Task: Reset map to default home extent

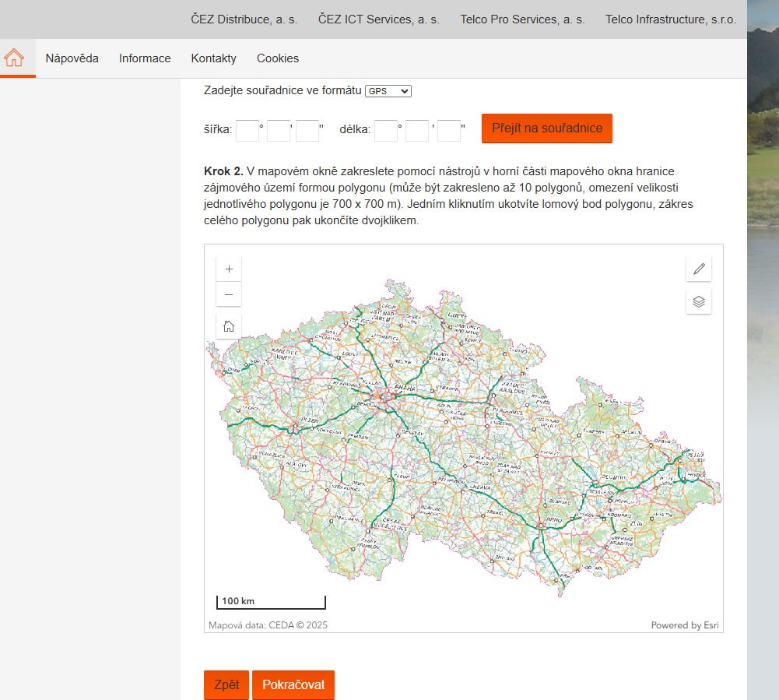Action: coord(229,326)
